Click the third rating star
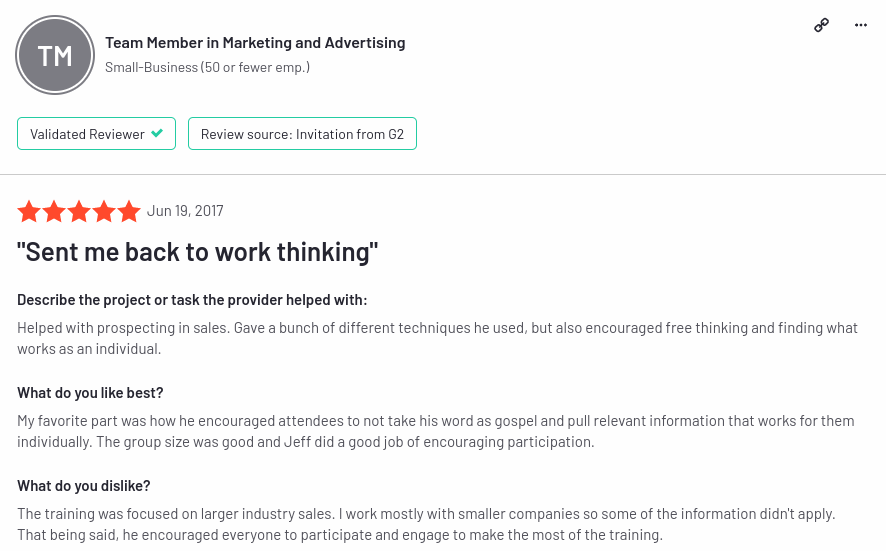886x551 pixels. coord(79,211)
